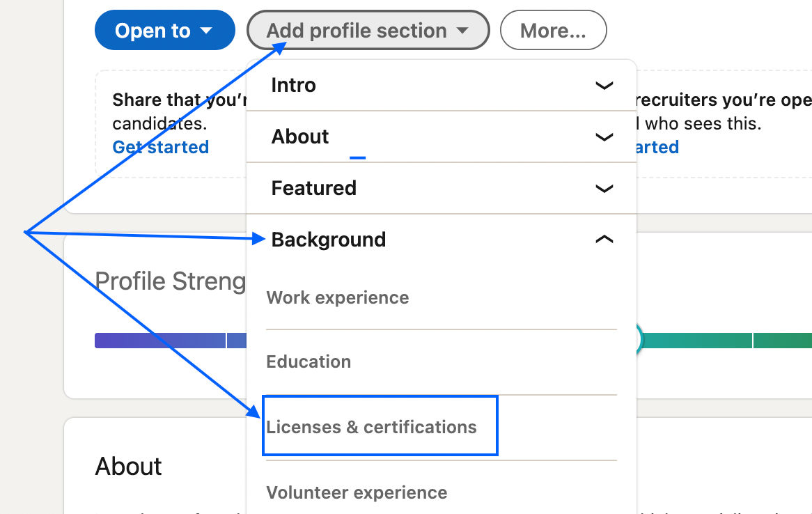The height and width of the screenshot is (514, 812).
Task: Select "Volunteer experience" from the menu
Action: coord(357,492)
